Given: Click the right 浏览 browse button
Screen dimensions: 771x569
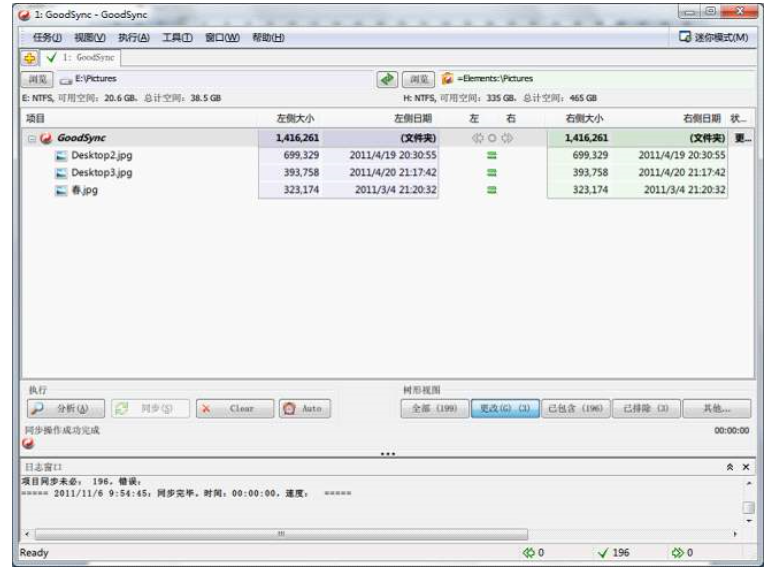Looking at the screenshot, I should click(418, 79).
